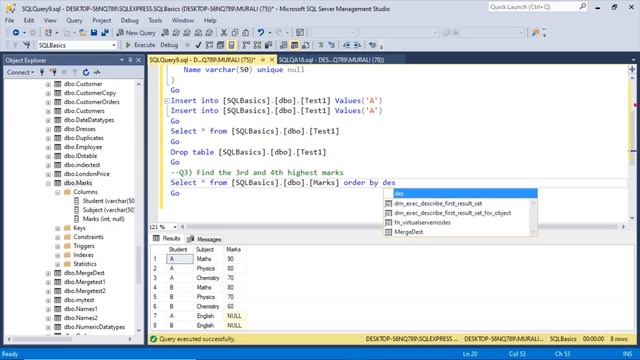Cut selected text with the scissors icon

coord(224,33)
